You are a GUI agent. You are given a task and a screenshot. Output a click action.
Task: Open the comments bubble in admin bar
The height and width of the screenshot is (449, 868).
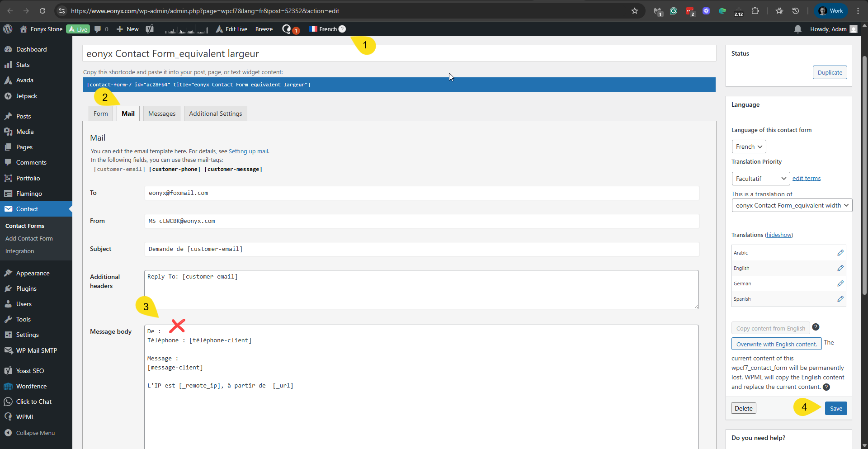(98, 29)
